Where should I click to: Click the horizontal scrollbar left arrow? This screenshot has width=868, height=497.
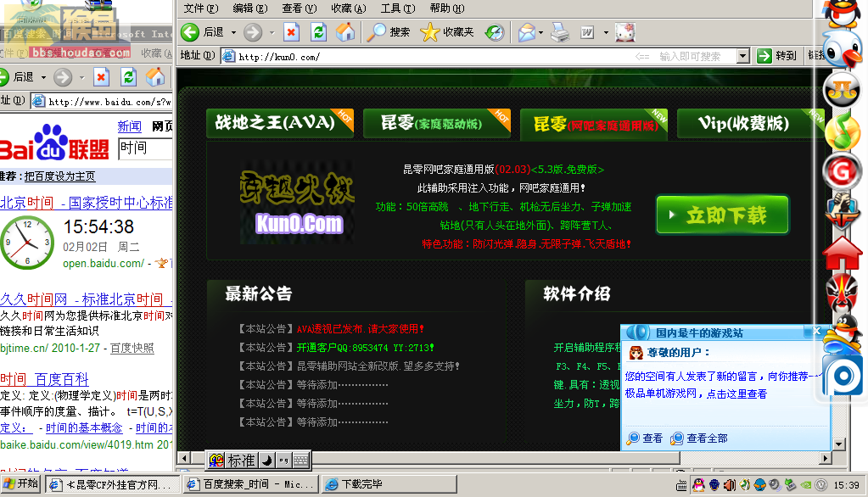[x=183, y=458]
